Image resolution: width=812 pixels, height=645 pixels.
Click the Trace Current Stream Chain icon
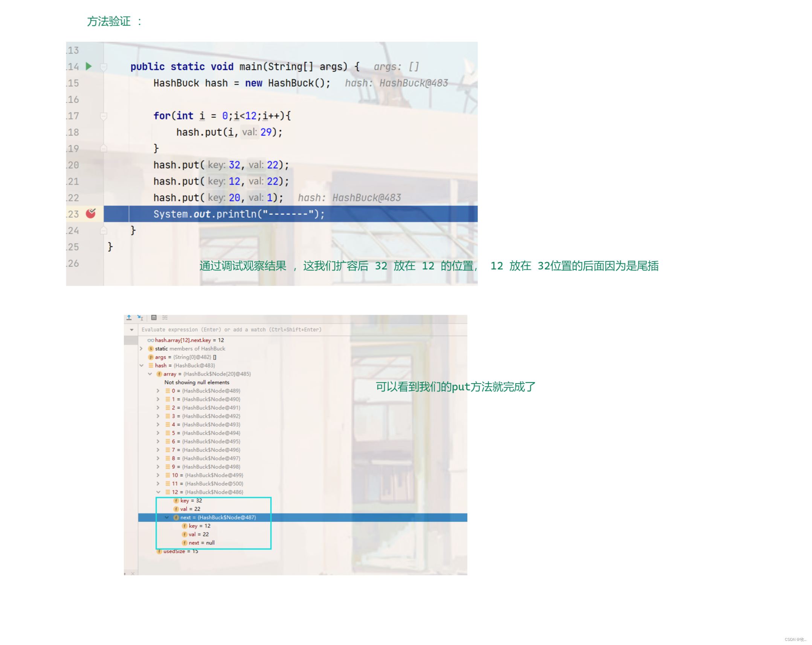tap(165, 318)
